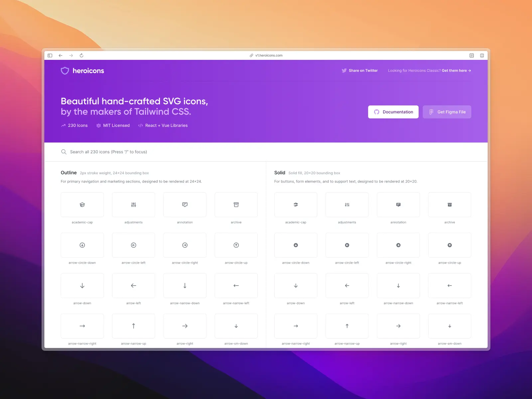The image size is (532, 399).
Task: Select the outline adjustments icon
Action: pyautogui.click(x=133, y=205)
